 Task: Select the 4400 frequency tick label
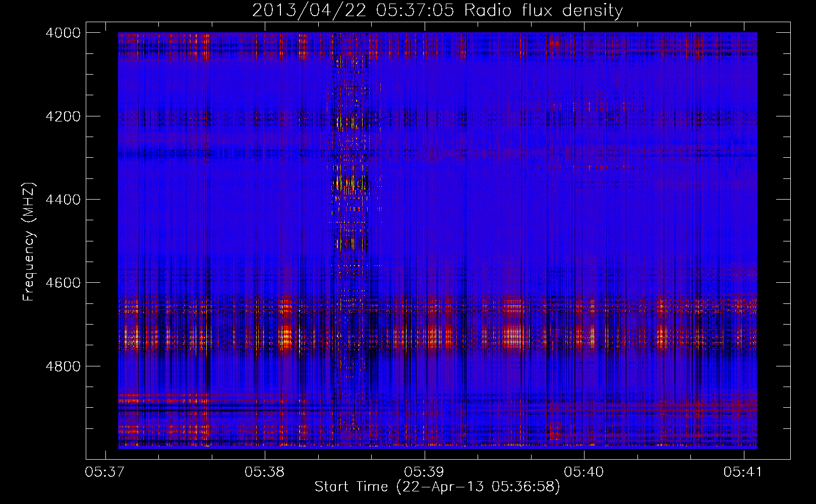pos(63,200)
